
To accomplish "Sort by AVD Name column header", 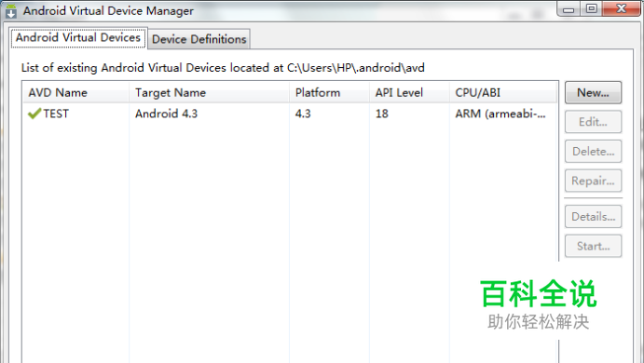I will (x=75, y=93).
